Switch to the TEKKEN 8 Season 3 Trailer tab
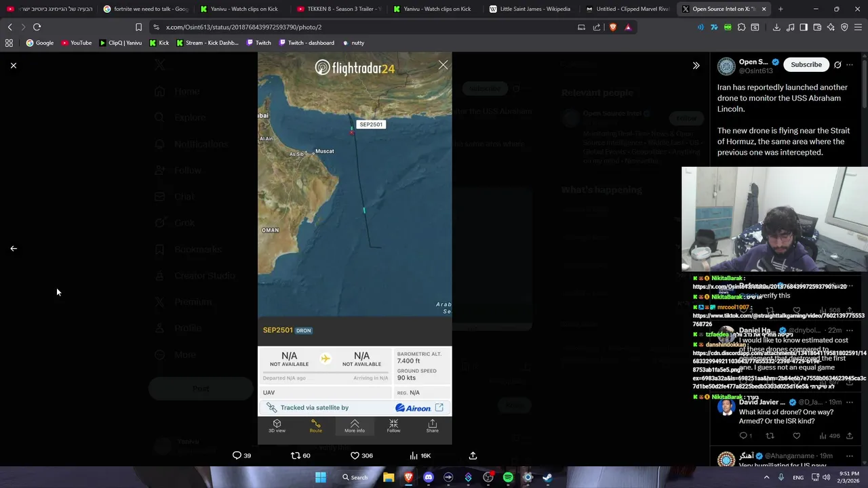This screenshot has width=868, height=488. point(339,9)
